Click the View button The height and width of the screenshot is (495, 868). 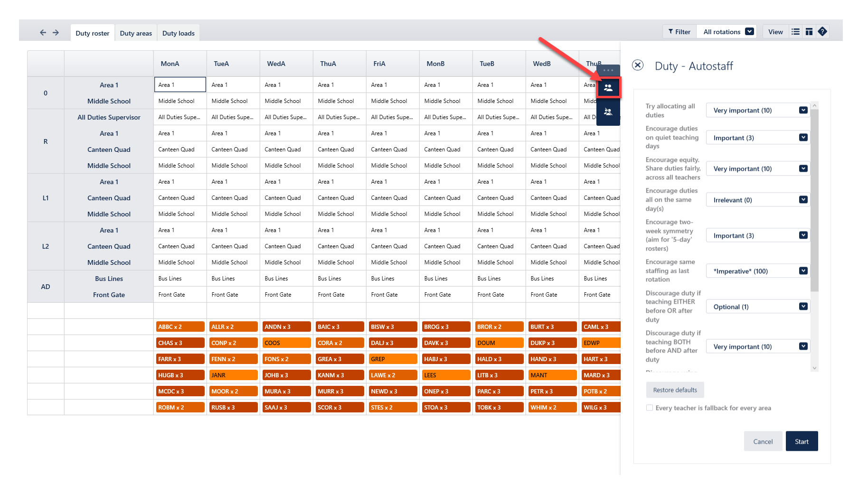[x=775, y=32]
